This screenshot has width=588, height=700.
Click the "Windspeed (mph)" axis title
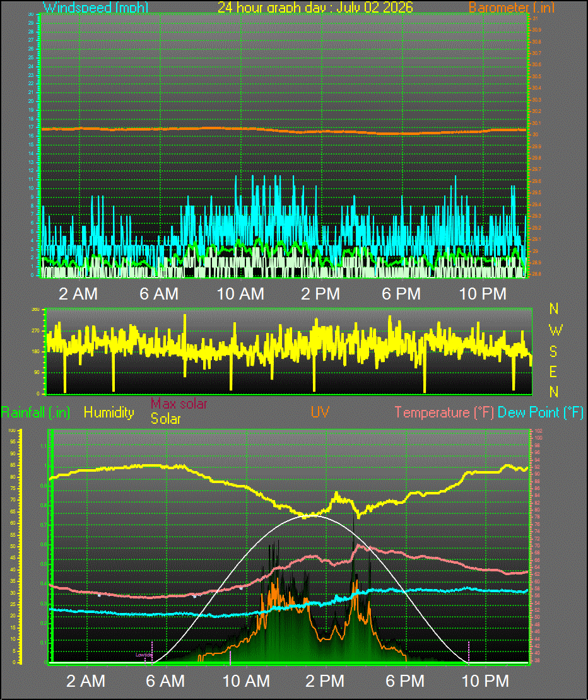tap(95, 7)
